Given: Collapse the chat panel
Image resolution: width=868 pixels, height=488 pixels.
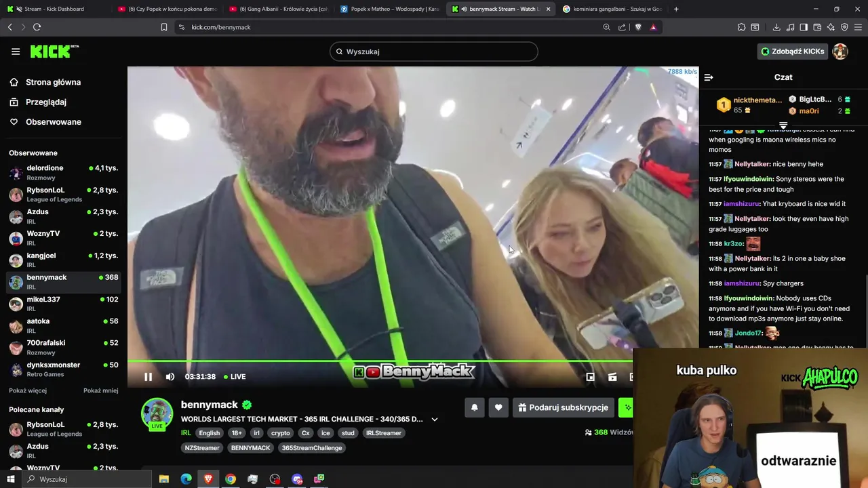Looking at the screenshot, I should [709, 77].
